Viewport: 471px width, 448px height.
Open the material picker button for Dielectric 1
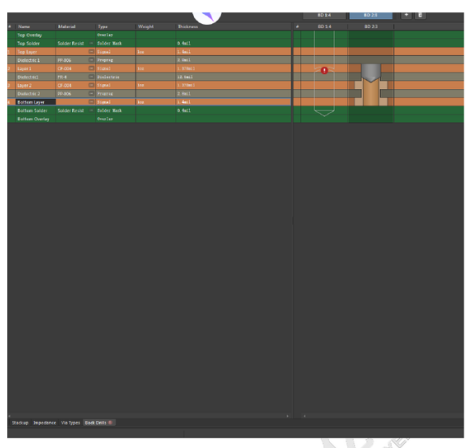(91, 60)
